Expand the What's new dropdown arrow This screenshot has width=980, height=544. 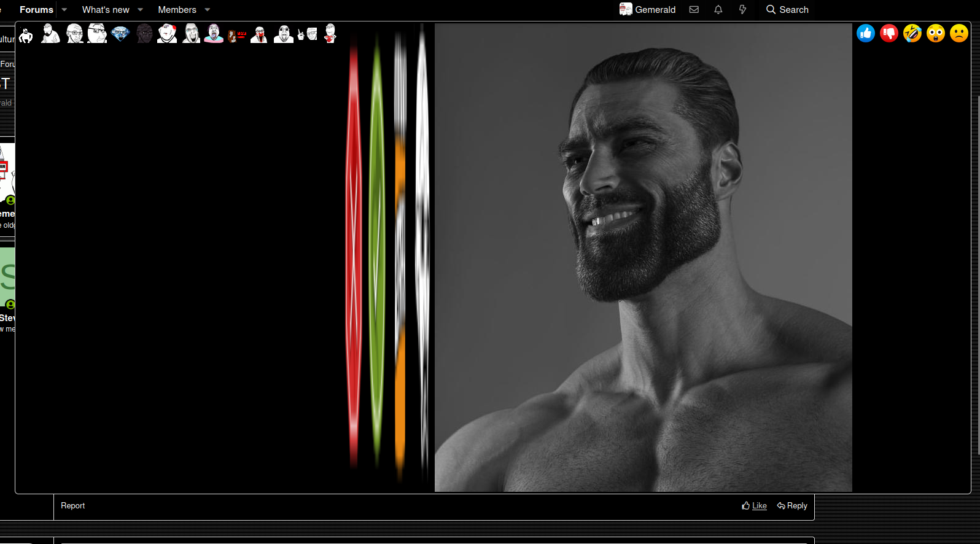141,10
